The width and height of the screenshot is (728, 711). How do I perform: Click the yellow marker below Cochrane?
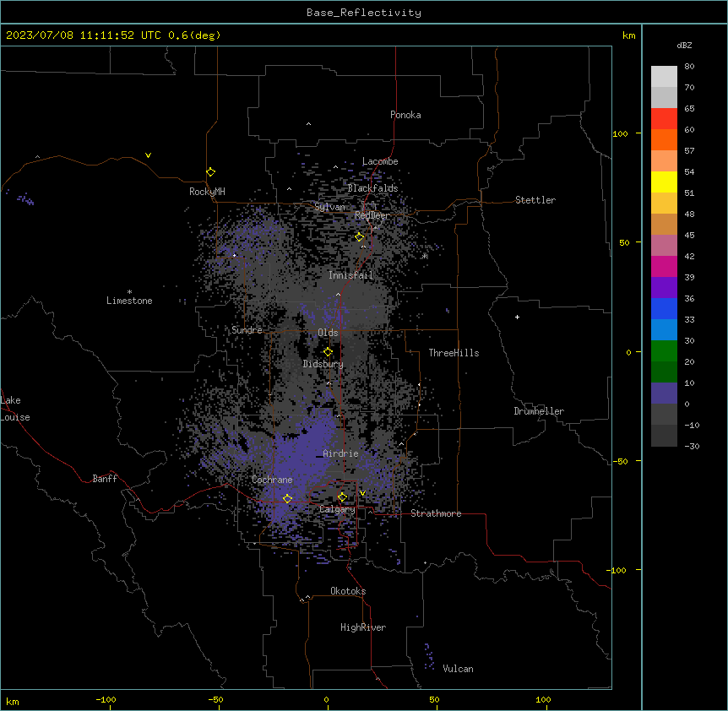(x=287, y=498)
